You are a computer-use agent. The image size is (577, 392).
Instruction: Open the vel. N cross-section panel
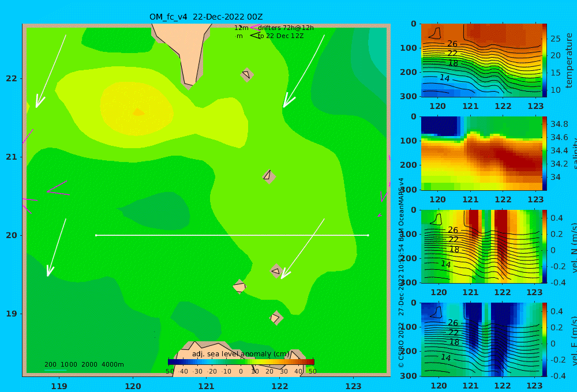[481, 246]
